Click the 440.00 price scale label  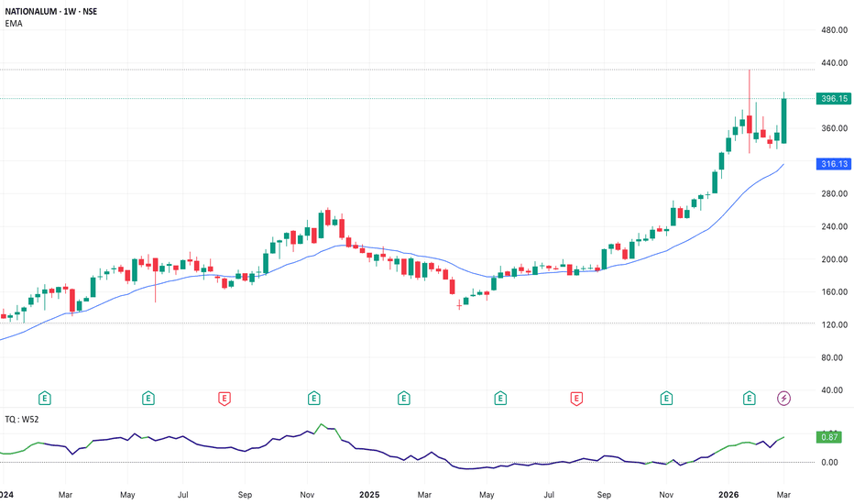point(835,62)
